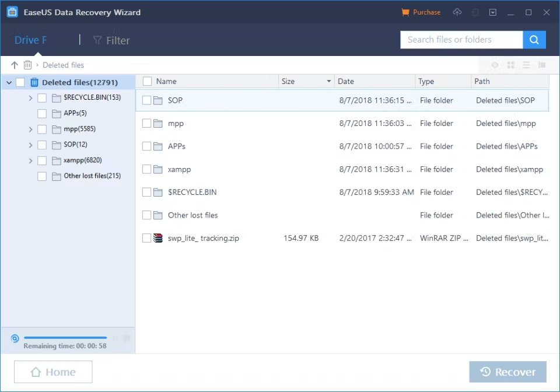
Task: Click the scanning spinner icon near the progress bar
Action: 15,338
